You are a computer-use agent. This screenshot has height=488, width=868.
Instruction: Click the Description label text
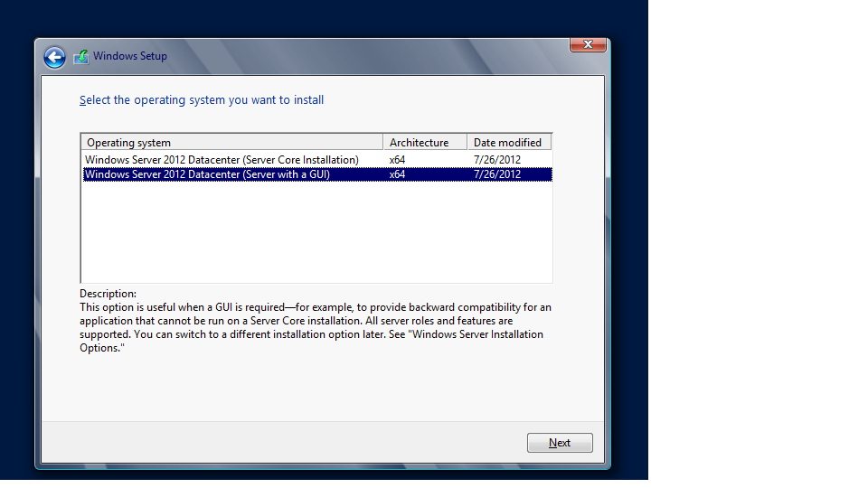[108, 294]
